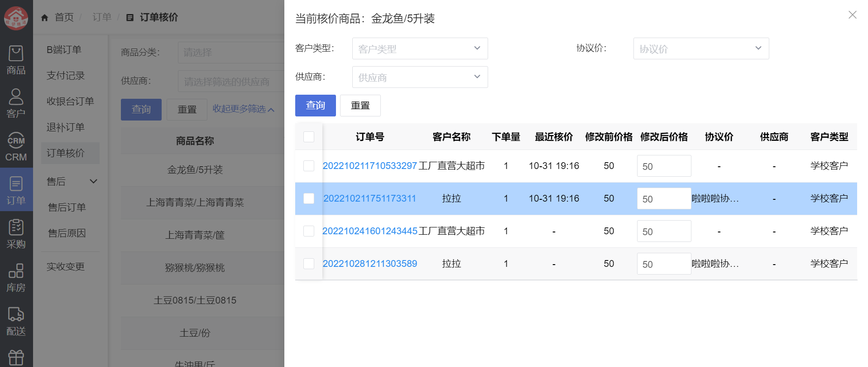The image size is (868, 367).
Task: Check the row for order 202210211710533297
Action: pos(309,166)
